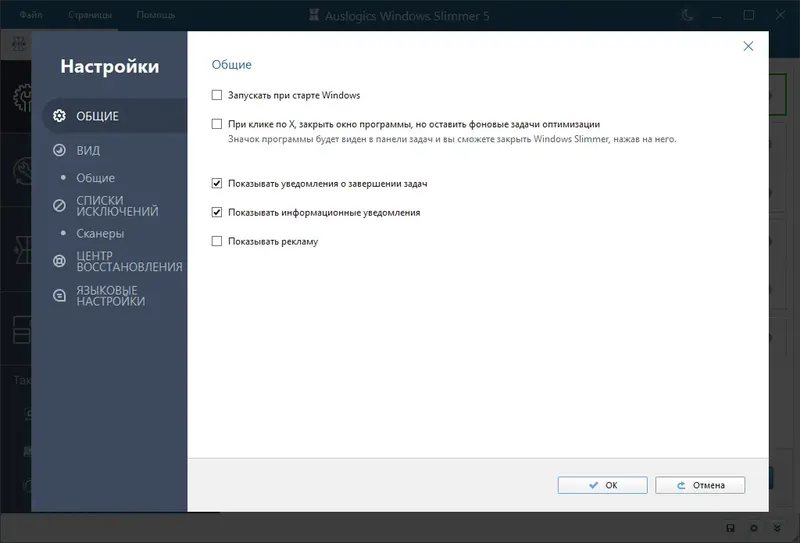Open the Помощь menu in main window
The width and height of the screenshot is (800, 543).
tap(156, 15)
